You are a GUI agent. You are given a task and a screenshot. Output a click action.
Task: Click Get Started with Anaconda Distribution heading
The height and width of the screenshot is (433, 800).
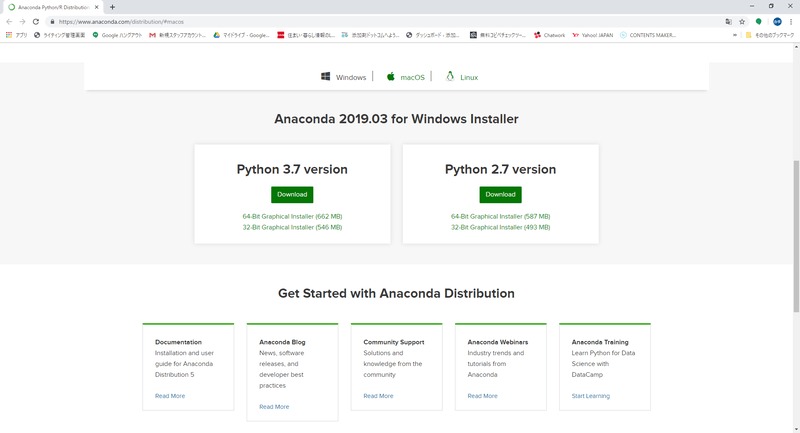pos(396,293)
